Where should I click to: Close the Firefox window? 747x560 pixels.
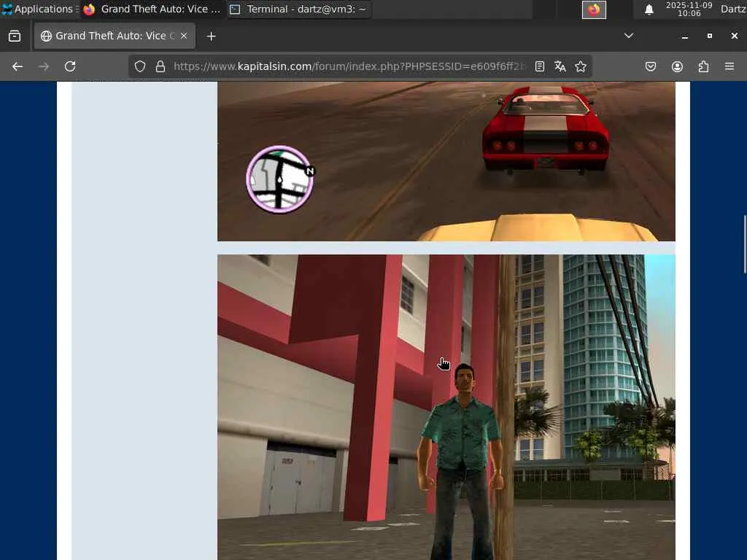[x=734, y=36]
